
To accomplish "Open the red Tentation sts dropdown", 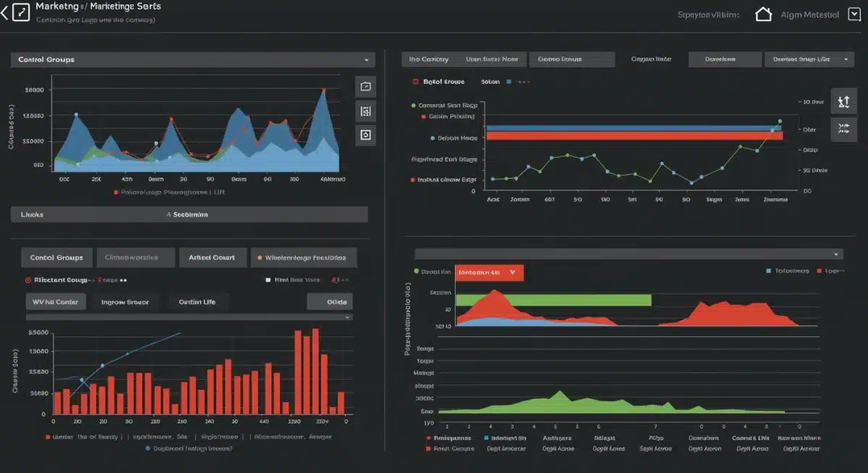I will [x=489, y=273].
